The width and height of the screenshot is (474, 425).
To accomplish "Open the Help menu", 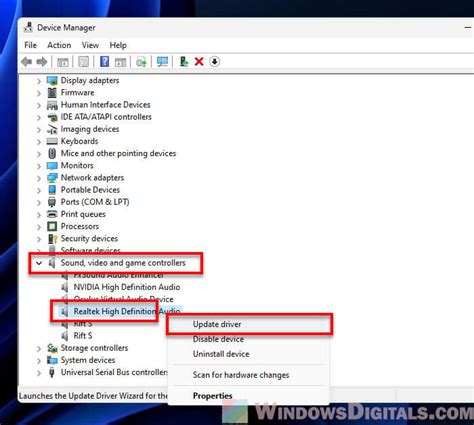I will 118,45.
